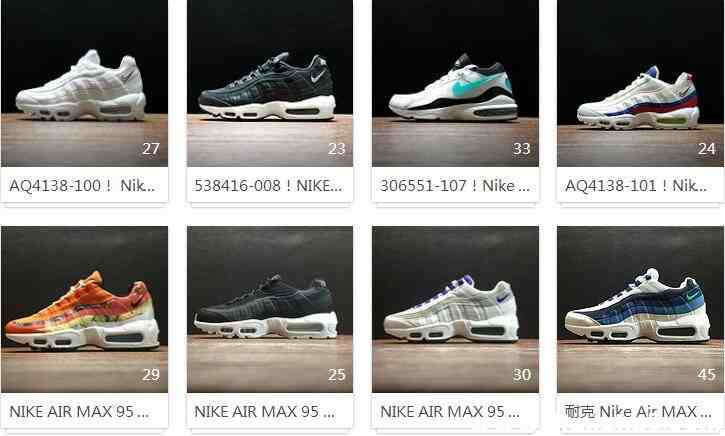This screenshot has width=725, height=436.
Task: Click the 耐克 Nike Air MAX album title
Action: (x=638, y=411)
